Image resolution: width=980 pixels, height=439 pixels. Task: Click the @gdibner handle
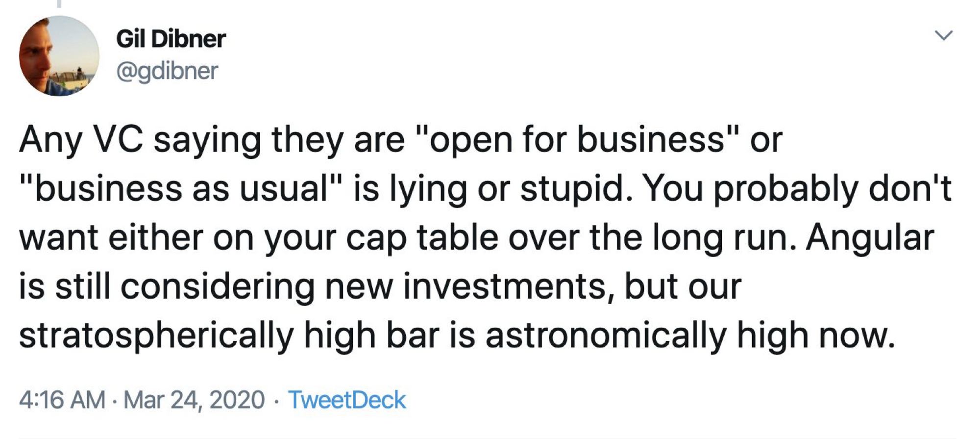pyautogui.click(x=167, y=71)
